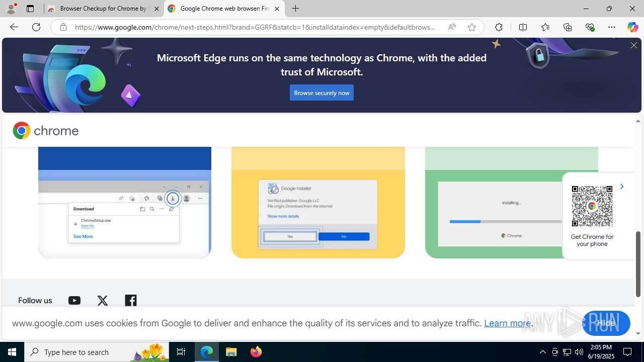Screen dimensions: 644x362
Task: Open the Windows Start menu
Action: click(x=12, y=352)
